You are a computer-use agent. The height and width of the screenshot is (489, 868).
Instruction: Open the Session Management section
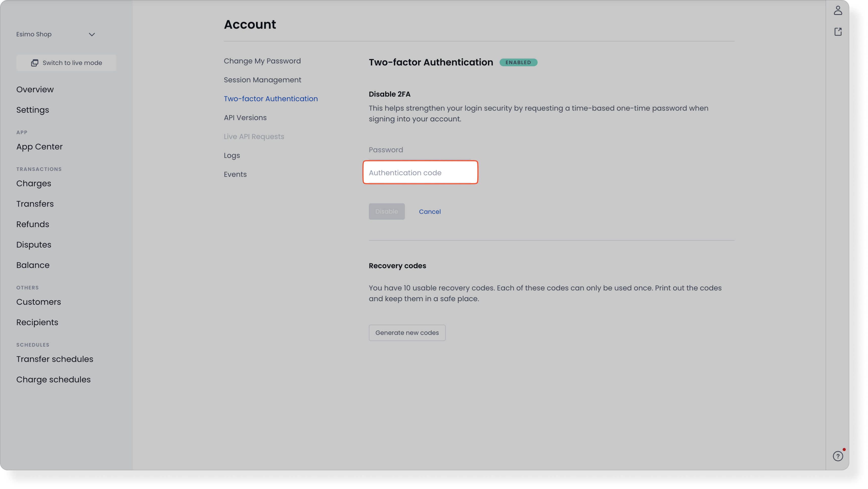pos(262,80)
